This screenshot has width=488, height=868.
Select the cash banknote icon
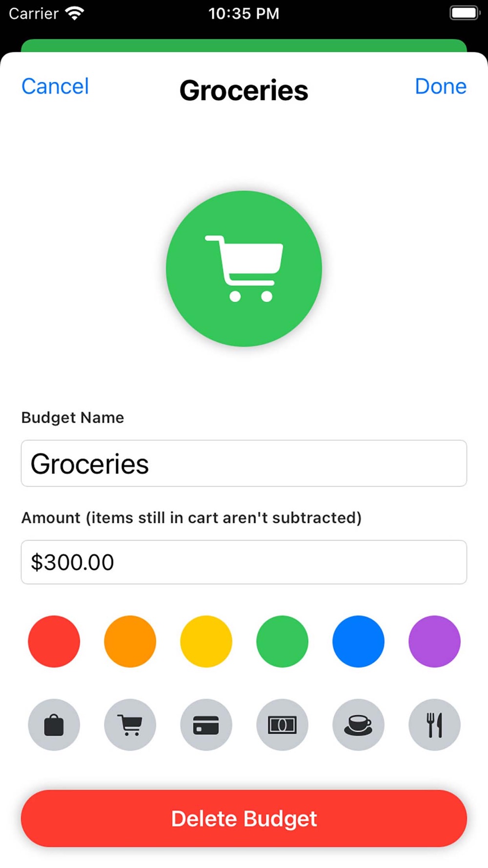283,725
